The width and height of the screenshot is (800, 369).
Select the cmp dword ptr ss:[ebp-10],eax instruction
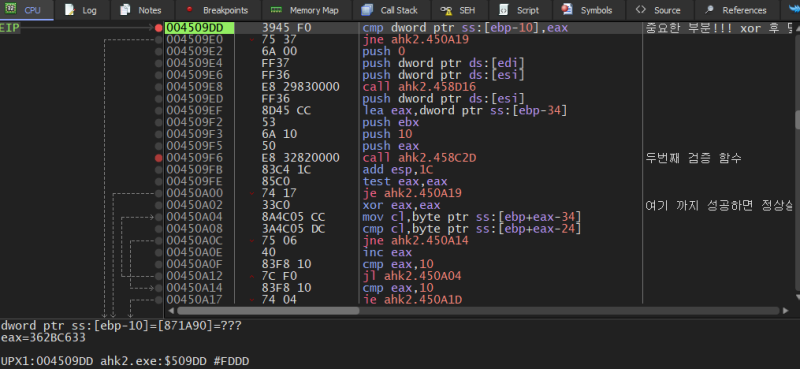(x=464, y=28)
